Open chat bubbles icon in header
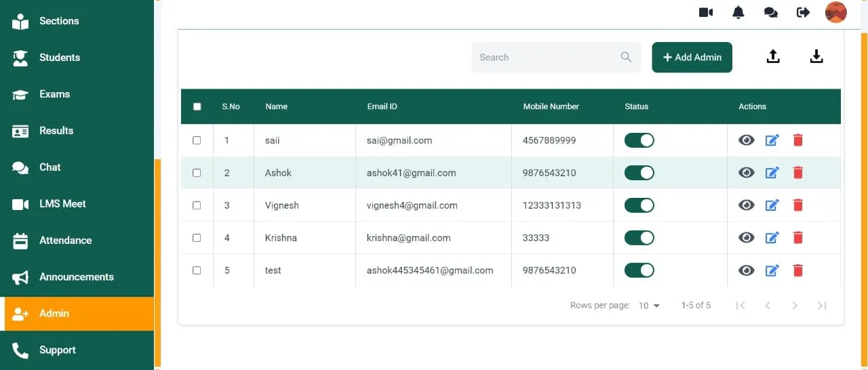 (x=771, y=12)
